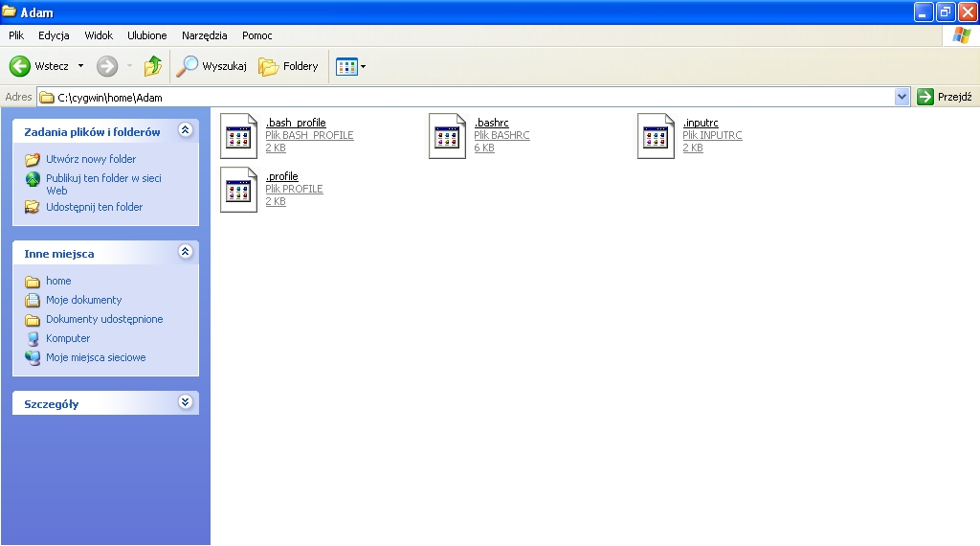980x546 pixels.
Task: Open the Widok menu
Action: coord(99,35)
